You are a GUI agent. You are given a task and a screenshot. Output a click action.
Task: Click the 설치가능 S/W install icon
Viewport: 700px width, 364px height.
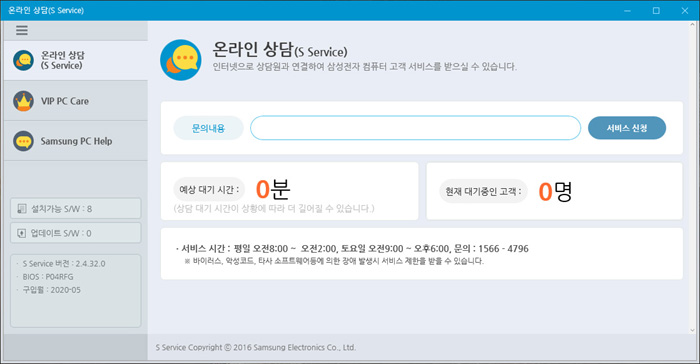(22, 209)
